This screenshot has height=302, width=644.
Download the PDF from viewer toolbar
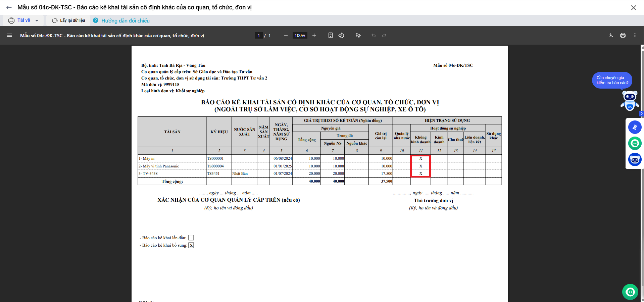[x=611, y=35]
